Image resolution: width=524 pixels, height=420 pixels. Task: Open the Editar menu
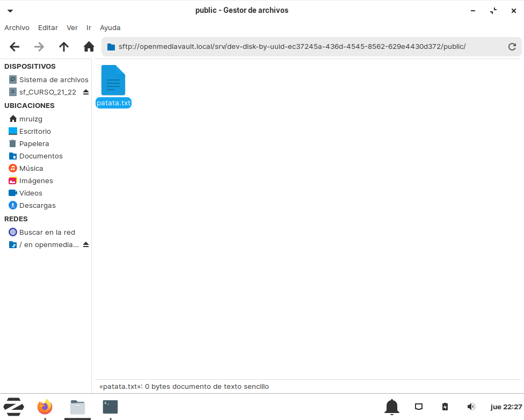[48, 27]
